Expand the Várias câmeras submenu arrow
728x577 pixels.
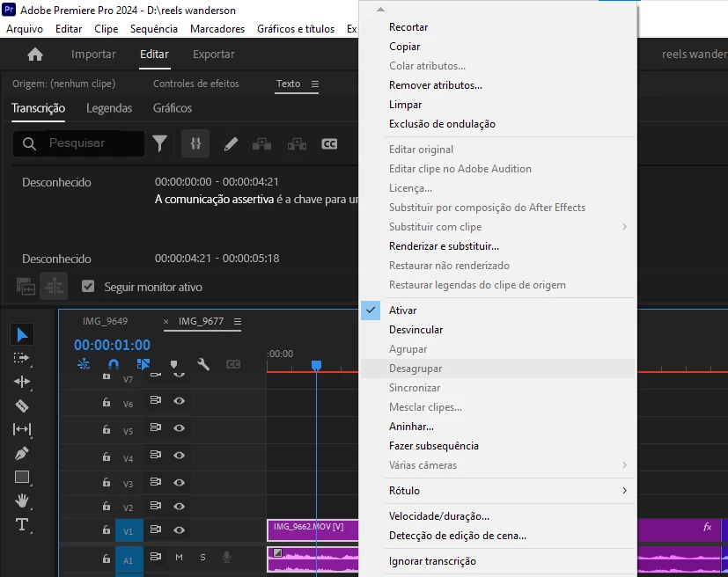(x=624, y=464)
